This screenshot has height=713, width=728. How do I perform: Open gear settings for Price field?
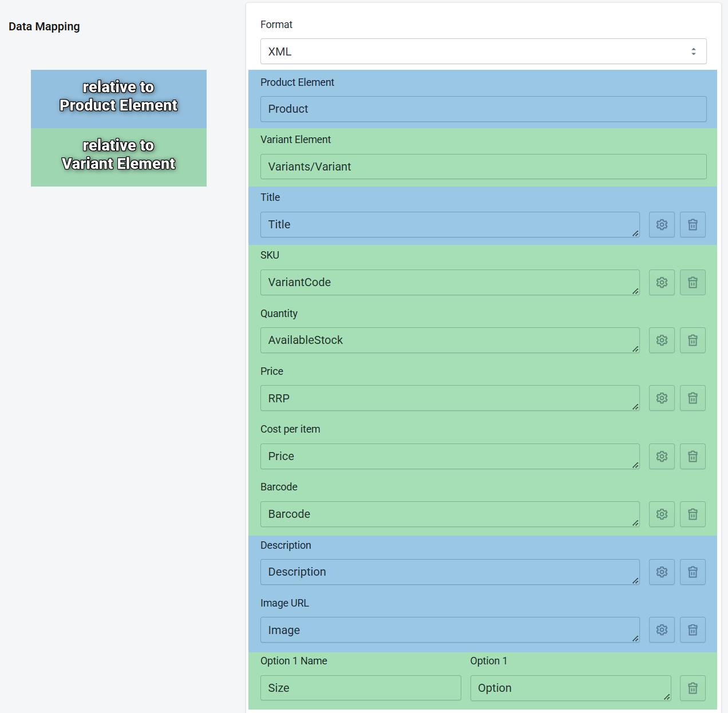(x=662, y=398)
